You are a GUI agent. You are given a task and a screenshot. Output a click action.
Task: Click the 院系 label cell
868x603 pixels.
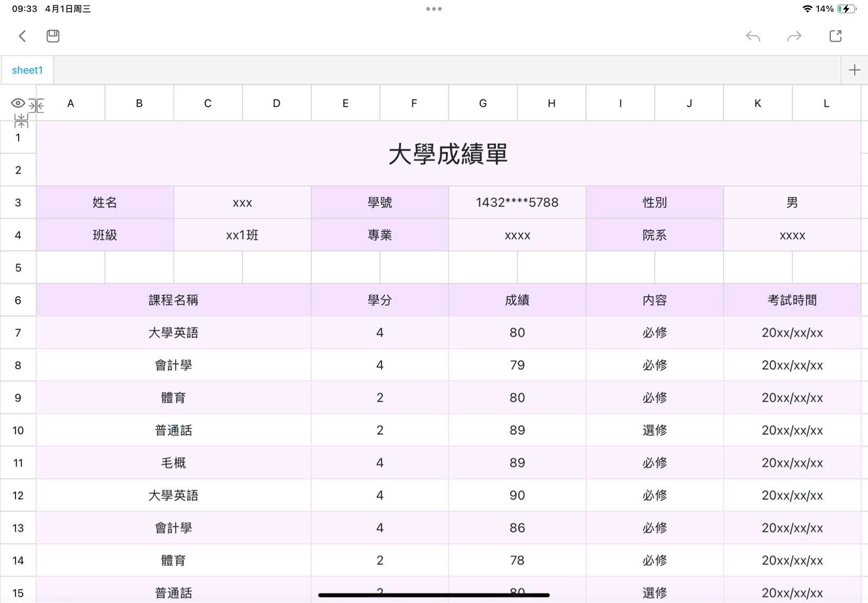click(655, 235)
